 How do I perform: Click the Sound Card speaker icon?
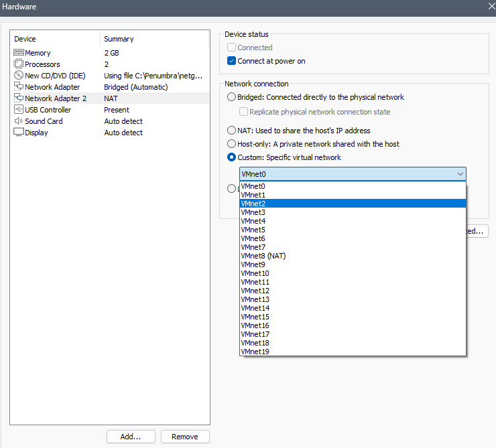(x=19, y=121)
